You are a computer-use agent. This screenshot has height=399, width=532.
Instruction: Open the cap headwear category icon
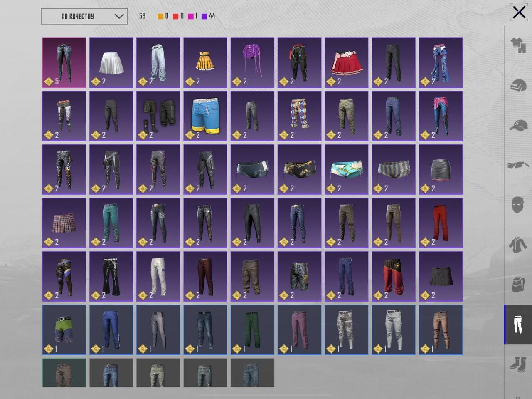(x=518, y=125)
